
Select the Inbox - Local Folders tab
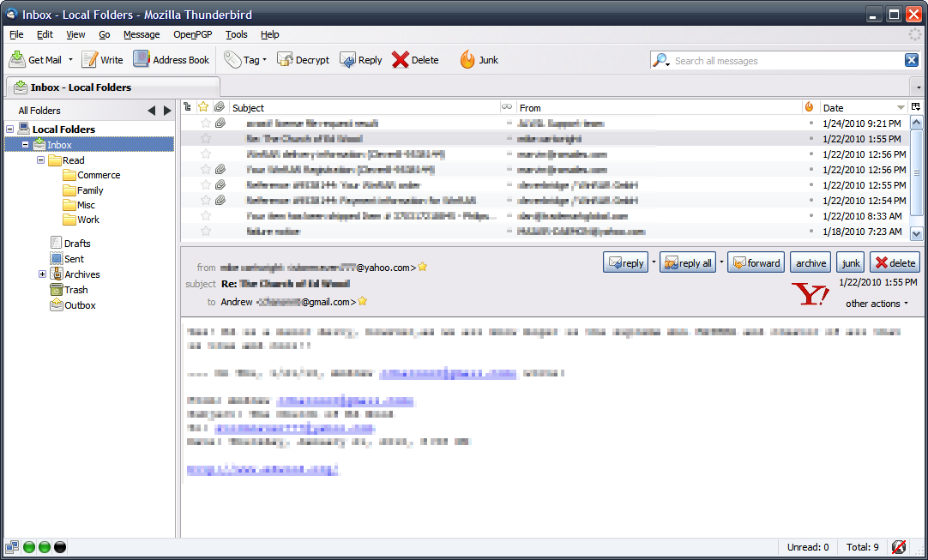pos(112,87)
